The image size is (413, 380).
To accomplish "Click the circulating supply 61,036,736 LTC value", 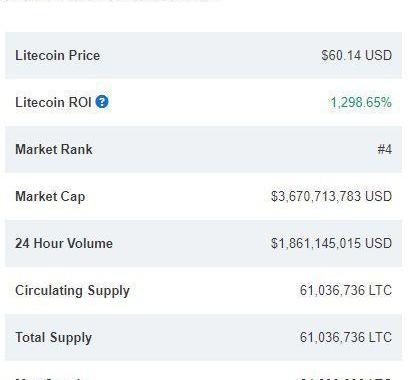I will pyautogui.click(x=346, y=290).
